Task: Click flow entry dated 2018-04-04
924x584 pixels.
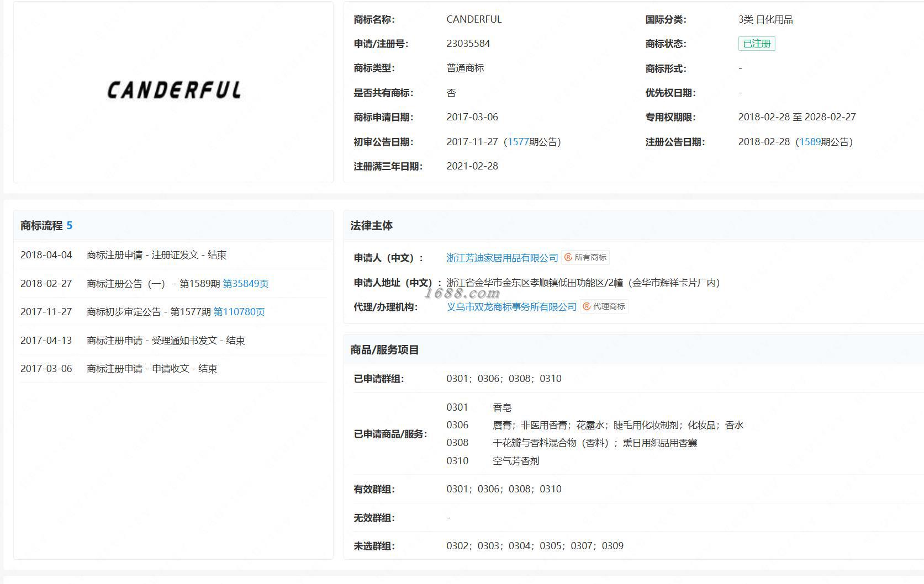Action: pyautogui.click(x=173, y=255)
